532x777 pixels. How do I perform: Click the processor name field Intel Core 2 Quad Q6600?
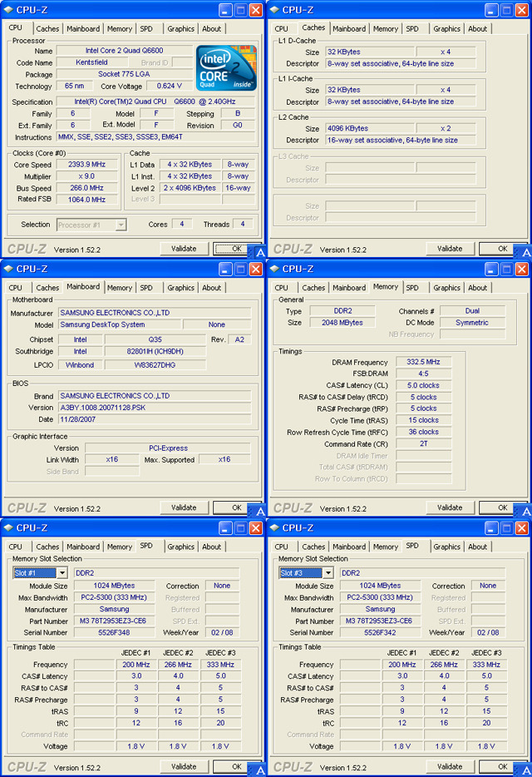point(125,51)
